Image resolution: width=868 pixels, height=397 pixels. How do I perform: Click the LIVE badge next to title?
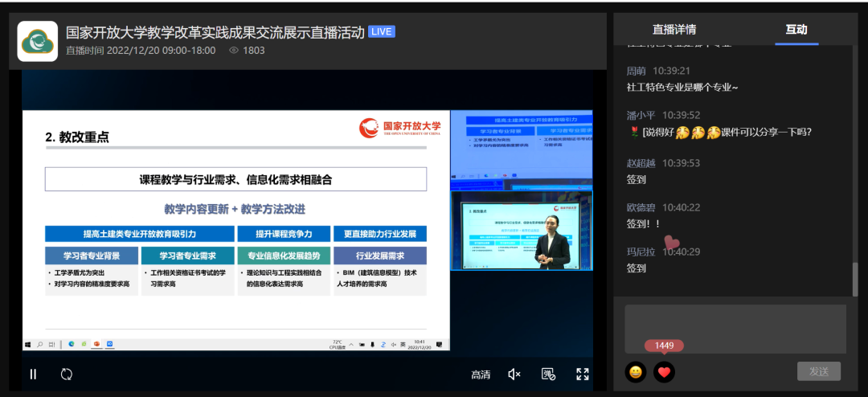(381, 32)
